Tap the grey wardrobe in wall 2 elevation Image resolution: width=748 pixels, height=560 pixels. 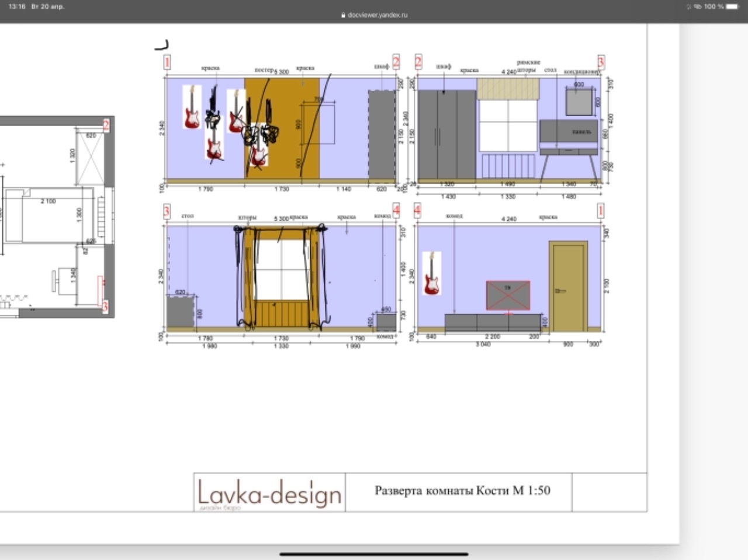tap(447, 134)
